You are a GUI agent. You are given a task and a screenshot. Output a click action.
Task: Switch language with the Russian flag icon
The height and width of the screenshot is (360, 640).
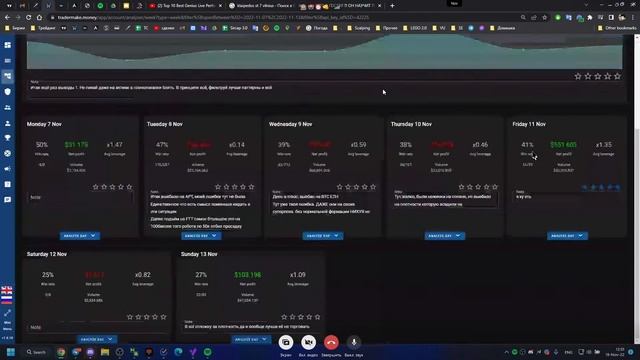(x=7, y=300)
